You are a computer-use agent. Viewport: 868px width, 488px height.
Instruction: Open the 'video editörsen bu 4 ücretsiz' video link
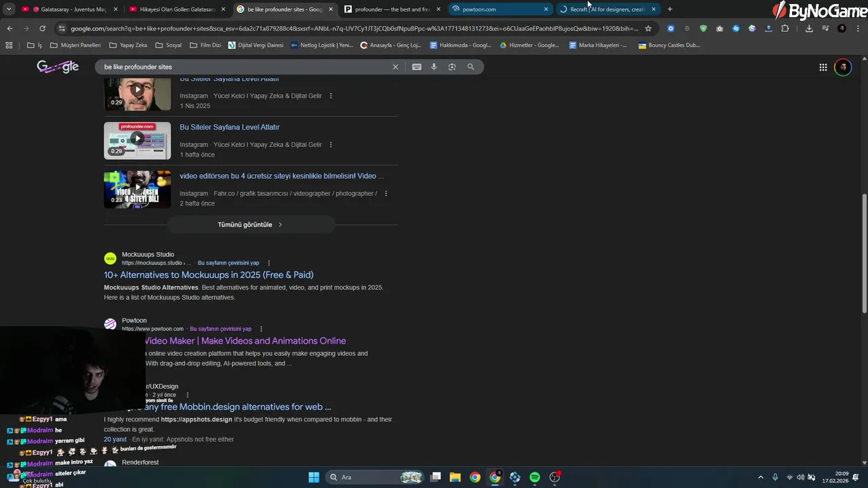(x=281, y=176)
